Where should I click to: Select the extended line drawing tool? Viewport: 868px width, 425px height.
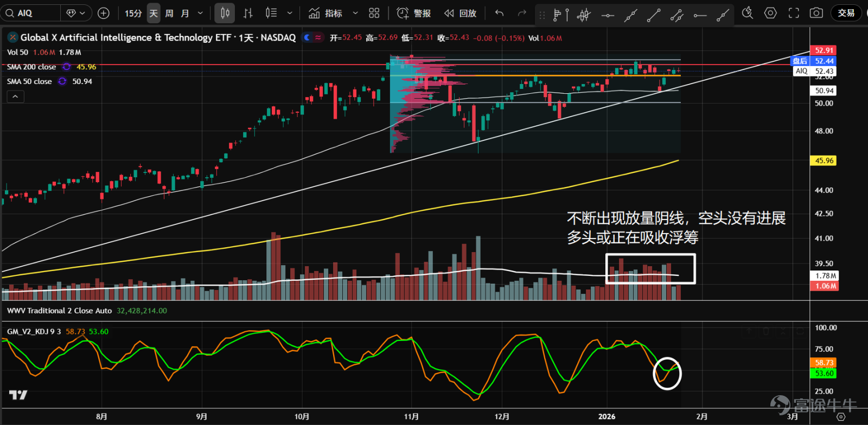[x=630, y=15]
